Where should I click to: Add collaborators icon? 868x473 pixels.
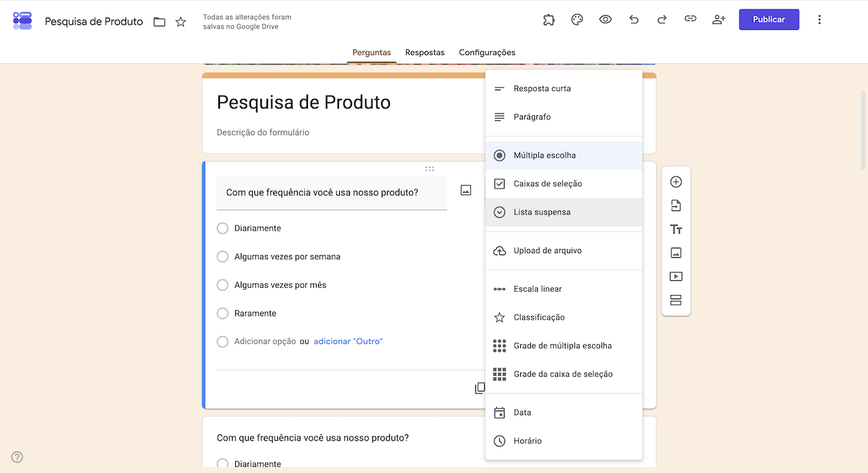tap(719, 20)
